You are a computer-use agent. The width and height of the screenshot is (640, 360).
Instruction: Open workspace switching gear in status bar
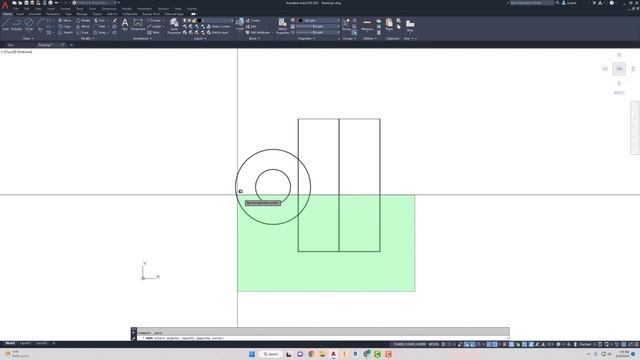pyautogui.click(x=558, y=344)
